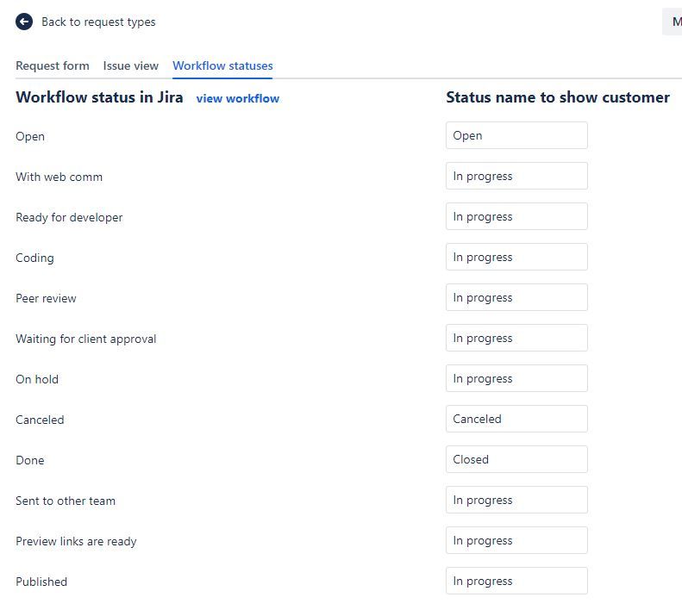Click the On hold status input
This screenshot has height=616, width=682.
[516, 378]
